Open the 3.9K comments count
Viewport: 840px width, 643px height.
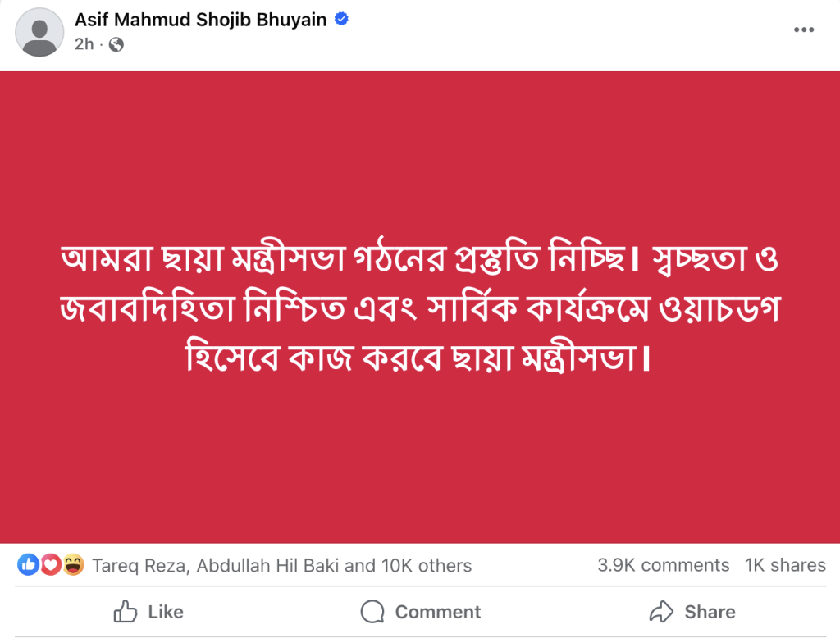663,565
